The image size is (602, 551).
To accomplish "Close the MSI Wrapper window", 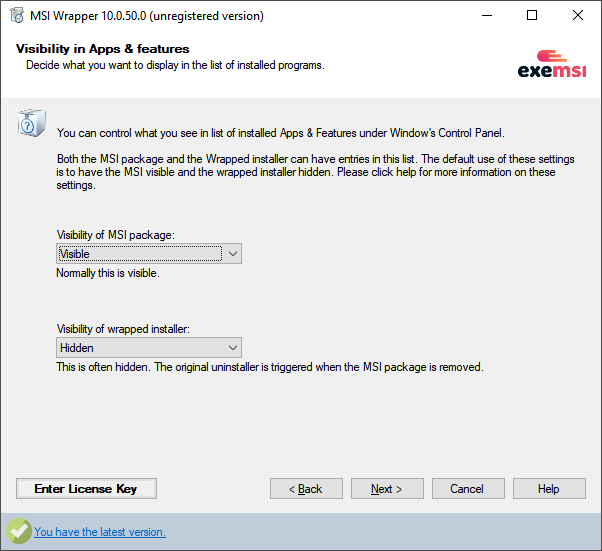I will [x=578, y=16].
